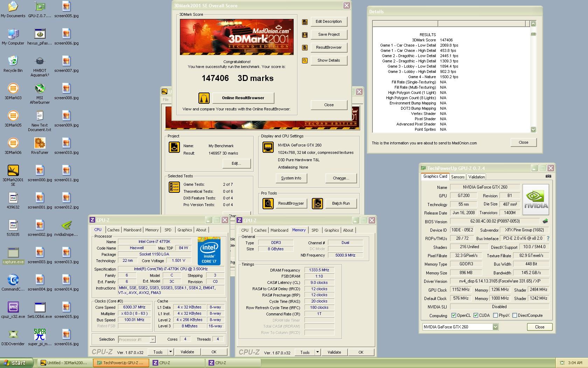Close the Details window via Close button
The image size is (588, 368).
523,142
